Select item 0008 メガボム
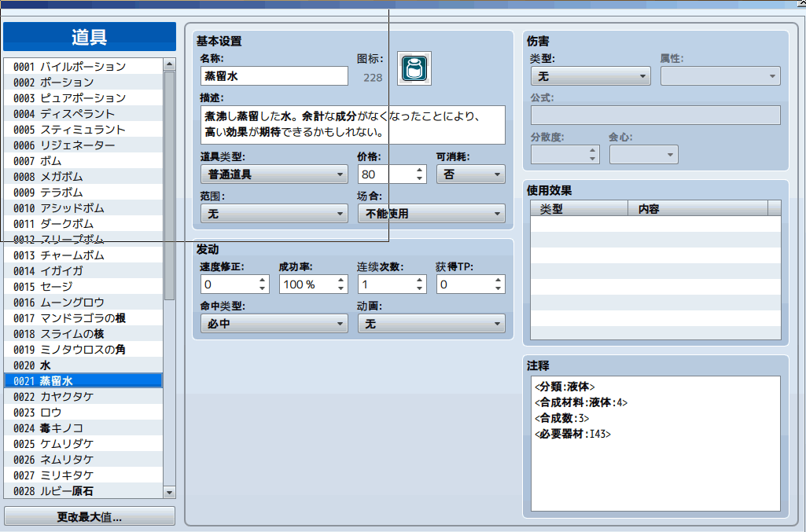 pos(83,177)
